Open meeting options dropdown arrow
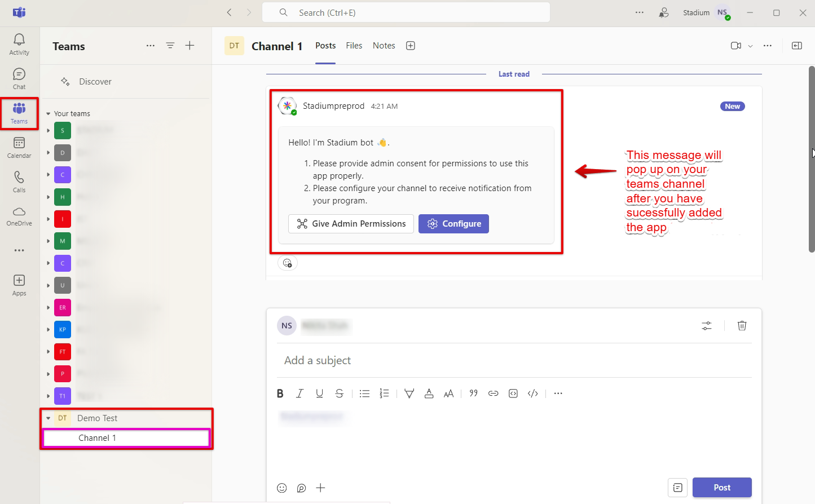This screenshot has height=504, width=815. pyautogui.click(x=750, y=46)
